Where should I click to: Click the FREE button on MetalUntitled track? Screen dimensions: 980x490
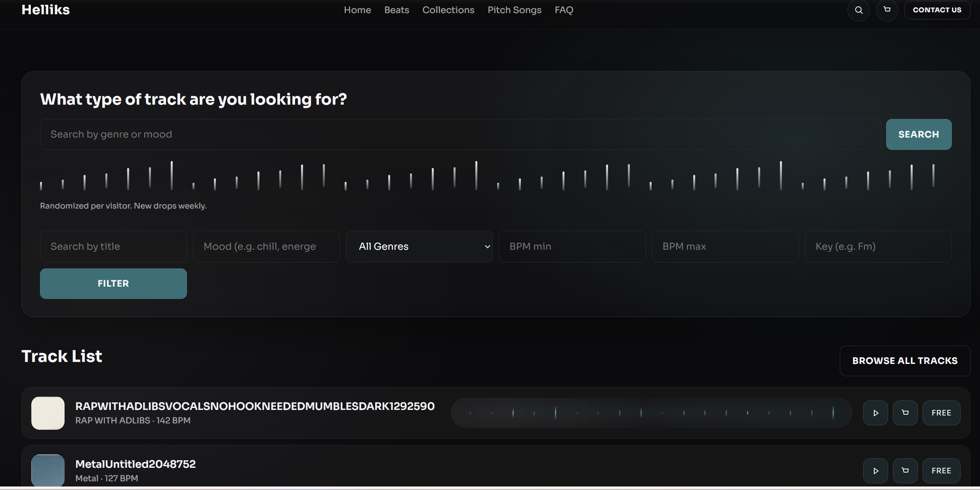pyautogui.click(x=941, y=471)
